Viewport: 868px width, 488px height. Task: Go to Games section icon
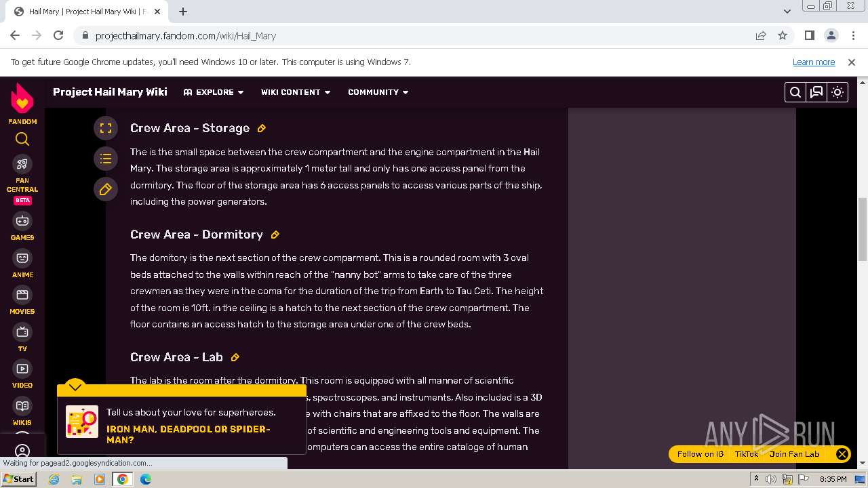coord(22,221)
